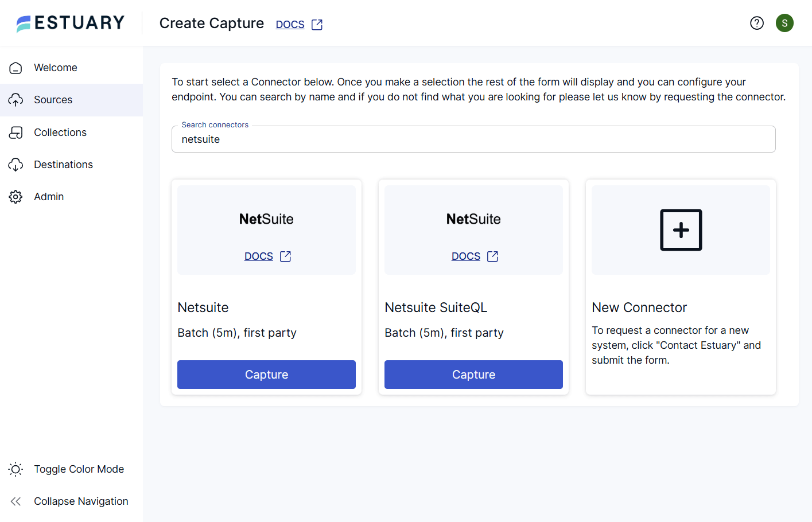This screenshot has width=812, height=522.
Task: Click external link icon beside header DOCS
Action: coord(317,25)
